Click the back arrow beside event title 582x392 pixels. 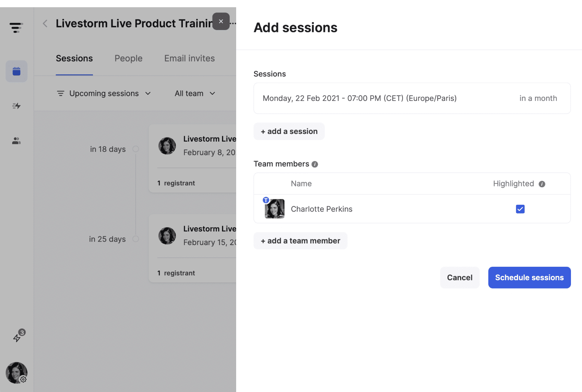click(45, 24)
